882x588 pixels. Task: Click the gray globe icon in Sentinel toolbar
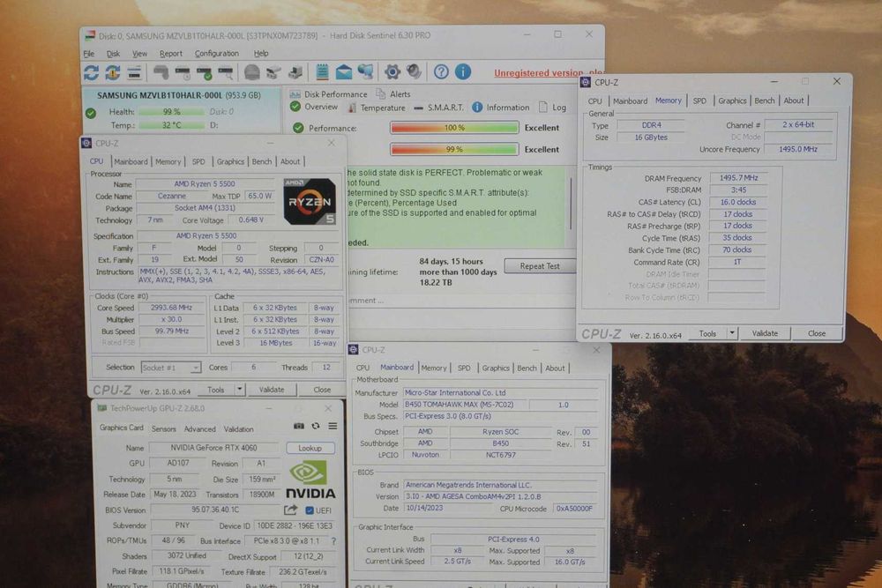click(252, 72)
